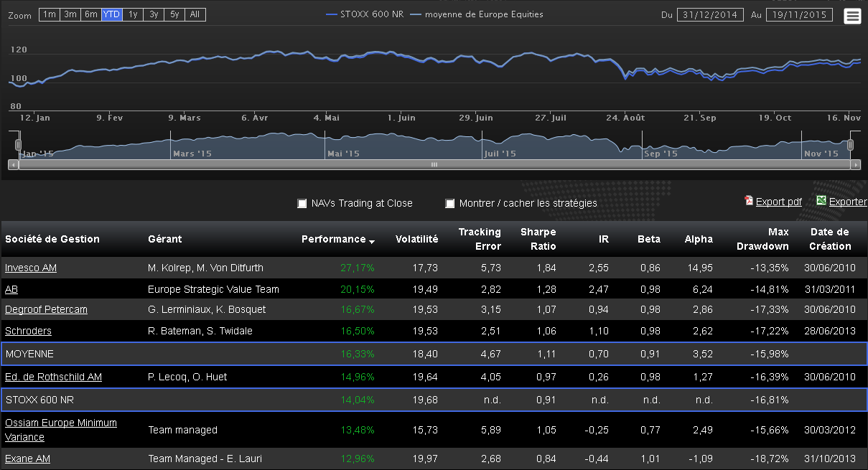
Task: Sort by the Date de Création header
Action: [831, 239]
